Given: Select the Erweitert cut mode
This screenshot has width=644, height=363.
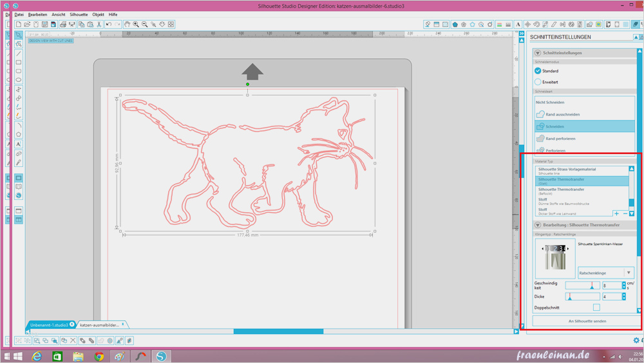Looking at the screenshot, I should tap(538, 82).
